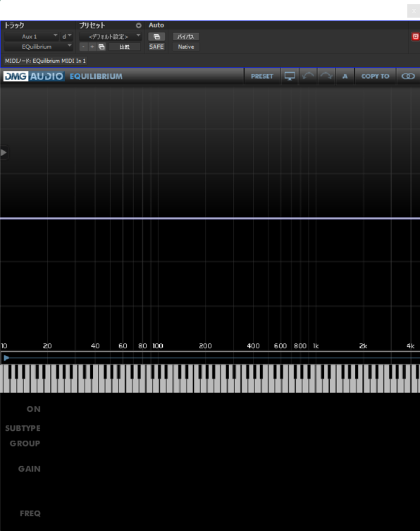Screen dimensions: 420x531
Task: Click the 400 frequency axis label
Action: [x=253, y=346]
